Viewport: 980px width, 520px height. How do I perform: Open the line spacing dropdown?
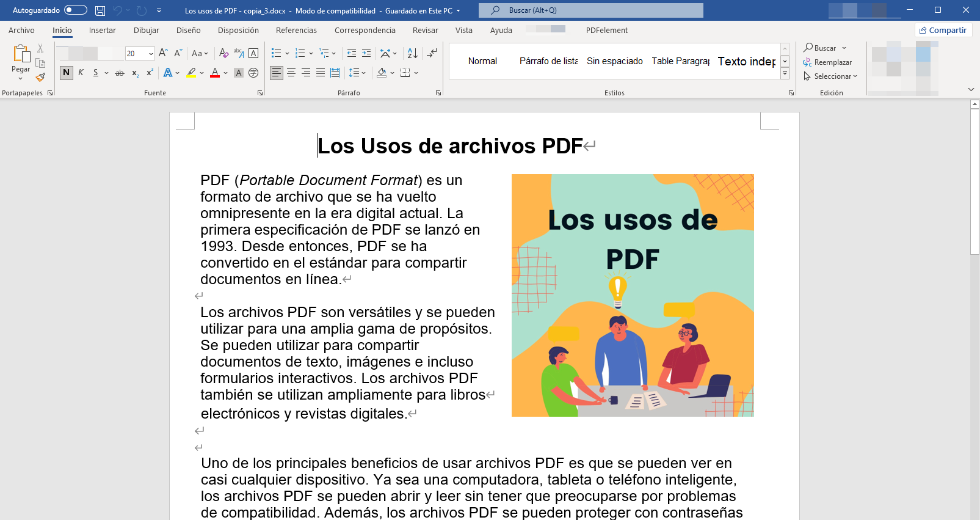point(357,73)
